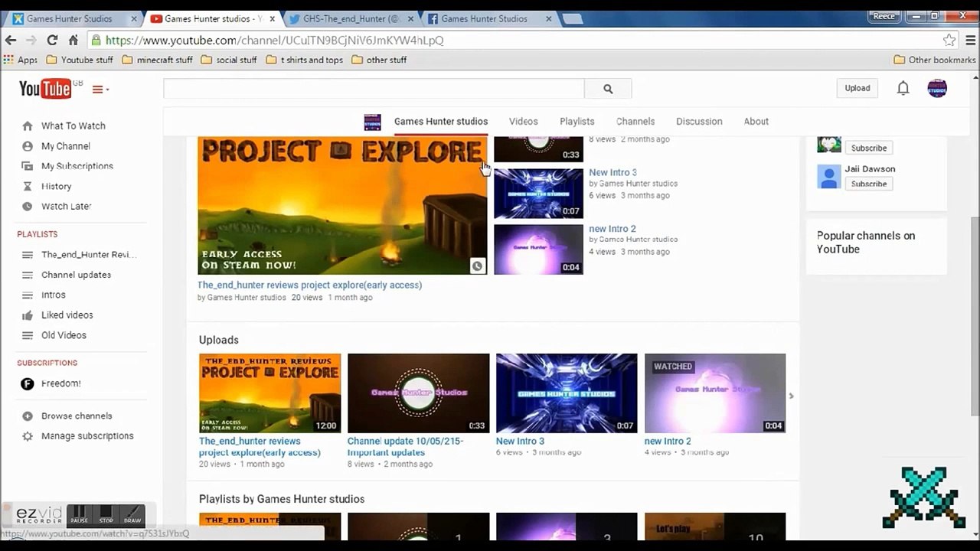Open Project Explore upload thumbnail 12:00
Screen dimensions: 980x551
pyautogui.click(x=269, y=393)
